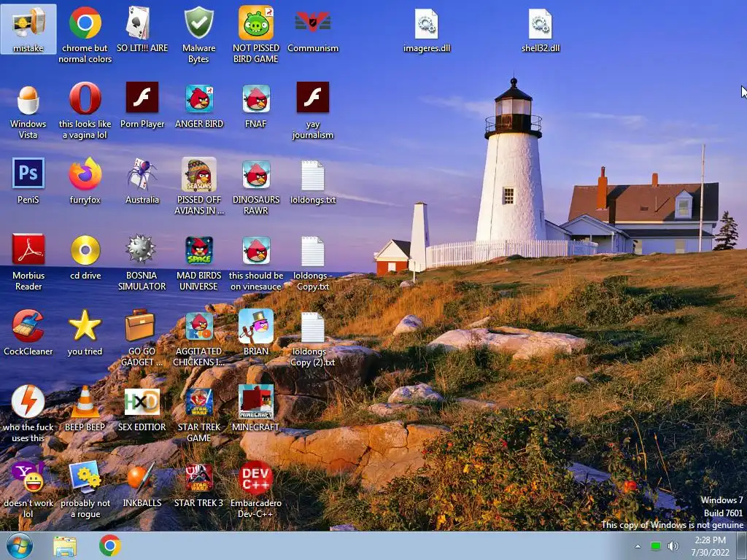
Task: Select the 'SEX EDITIOR' HxD icon
Action: point(142,408)
